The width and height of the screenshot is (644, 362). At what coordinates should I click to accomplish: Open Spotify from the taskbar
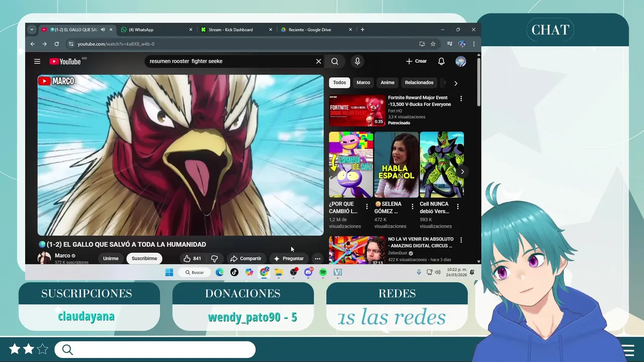click(x=323, y=272)
